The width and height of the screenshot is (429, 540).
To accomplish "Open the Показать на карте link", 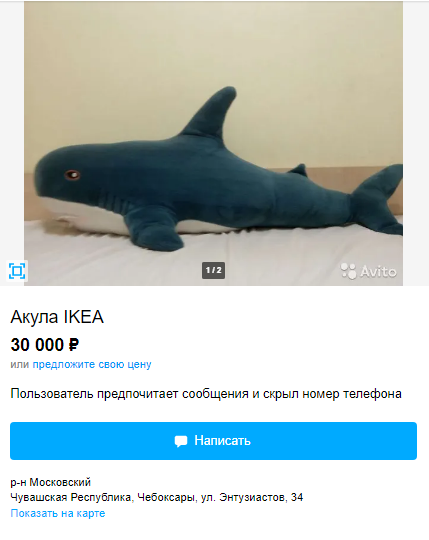I will pyautogui.click(x=58, y=513).
